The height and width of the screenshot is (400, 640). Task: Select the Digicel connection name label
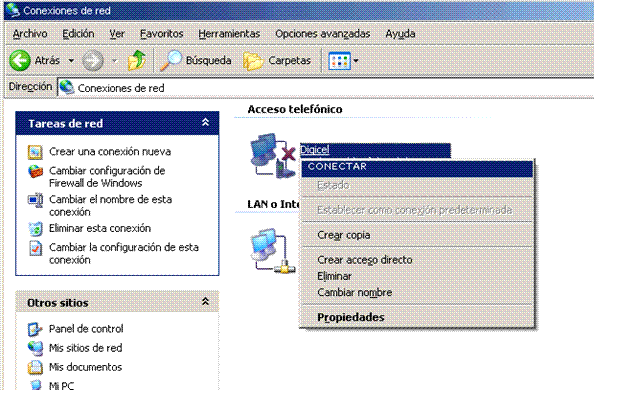[x=314, y=150]
